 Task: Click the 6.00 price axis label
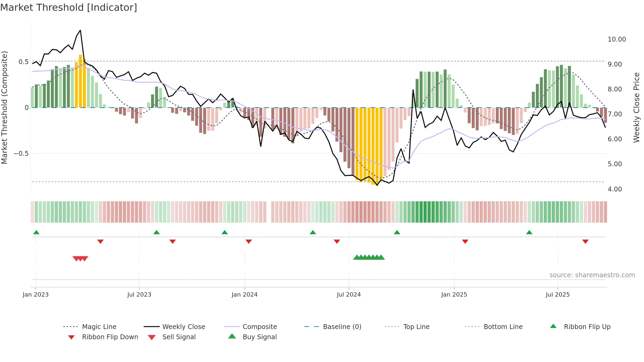click(615, 139)
